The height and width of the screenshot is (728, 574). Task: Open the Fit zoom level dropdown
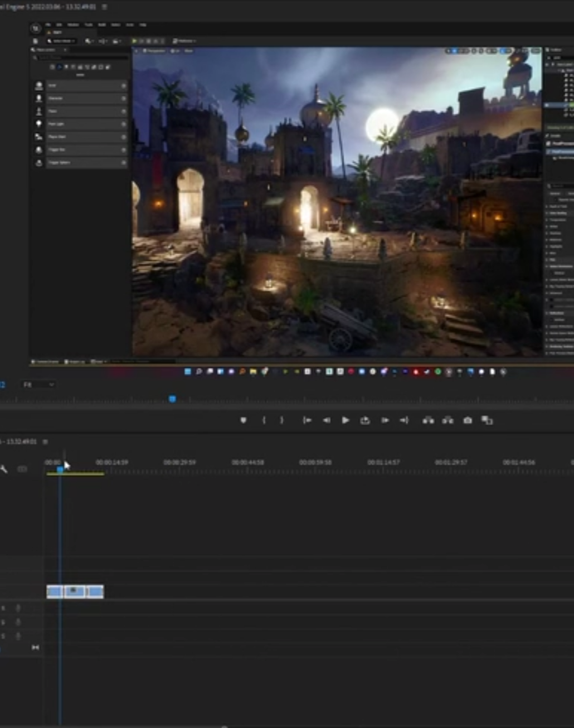point(38,385)
